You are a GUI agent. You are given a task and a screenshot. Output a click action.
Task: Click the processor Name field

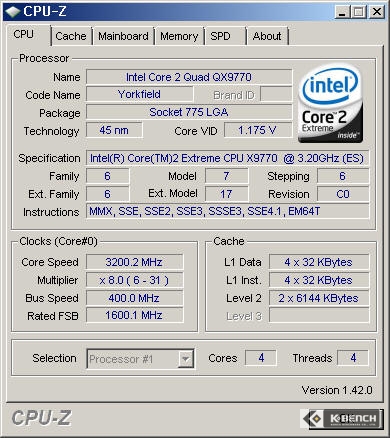coord(189,77)
